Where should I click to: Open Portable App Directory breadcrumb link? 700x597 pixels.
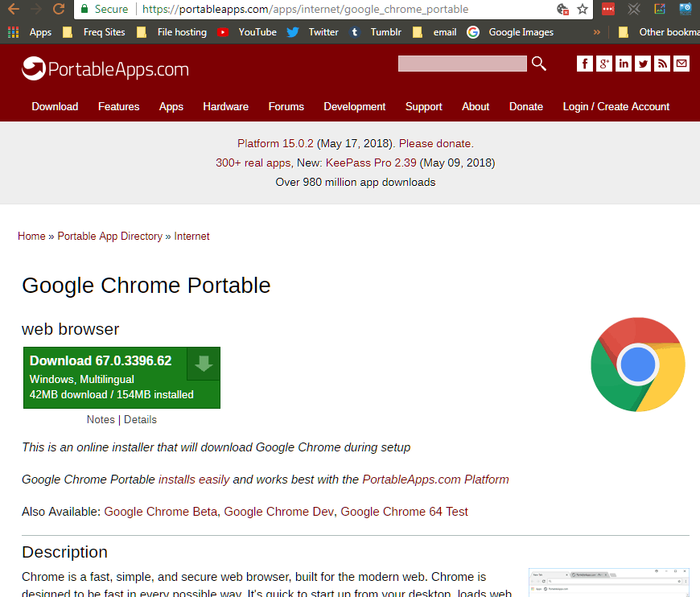coord(109,237)
